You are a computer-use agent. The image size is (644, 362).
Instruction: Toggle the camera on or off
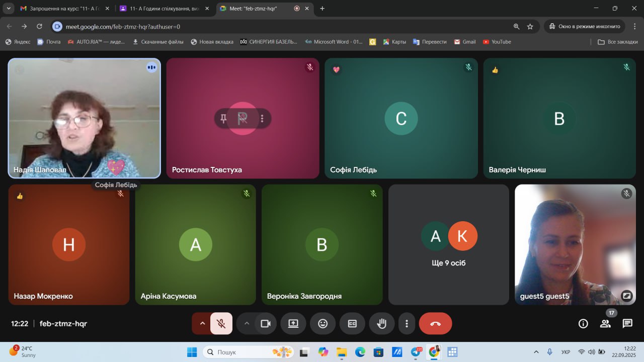coord(265,324)
